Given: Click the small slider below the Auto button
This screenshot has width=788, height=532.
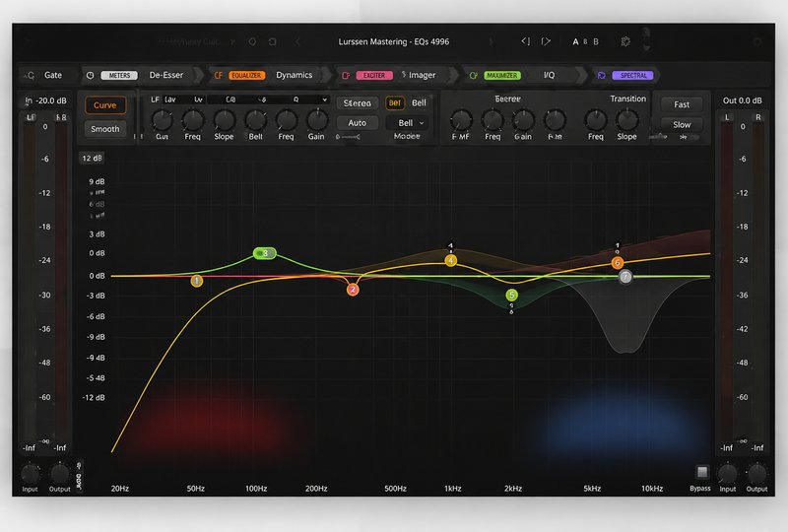Looking at the screenshot, I should coord(349,137).
